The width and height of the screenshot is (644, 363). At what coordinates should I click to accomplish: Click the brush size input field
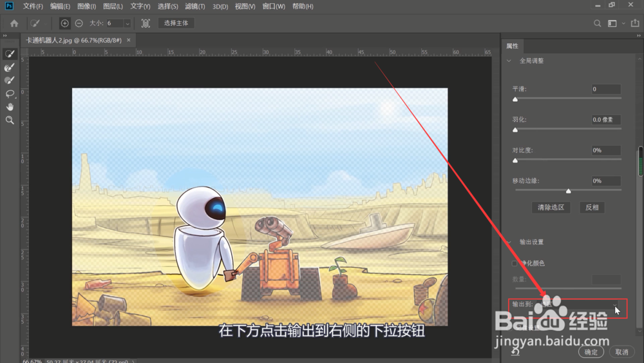(x=115, y=23)
